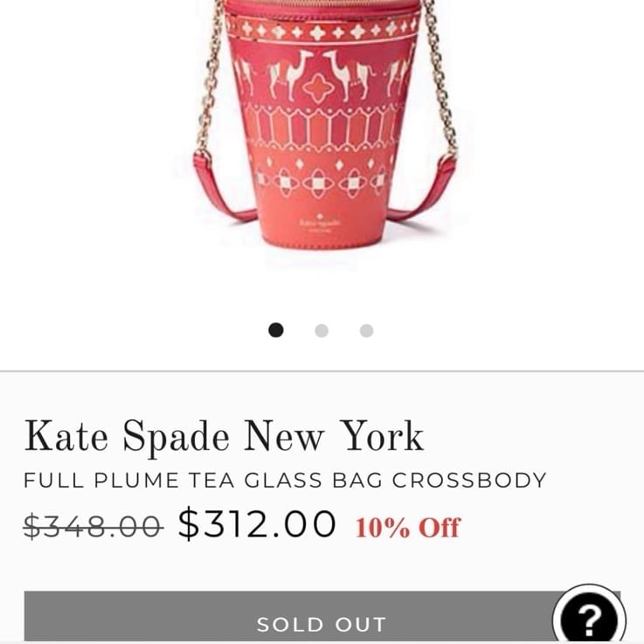Open the Kate Spade New York brand link
Viewport: 644px width, 644px height.
(x=225, y=437)
